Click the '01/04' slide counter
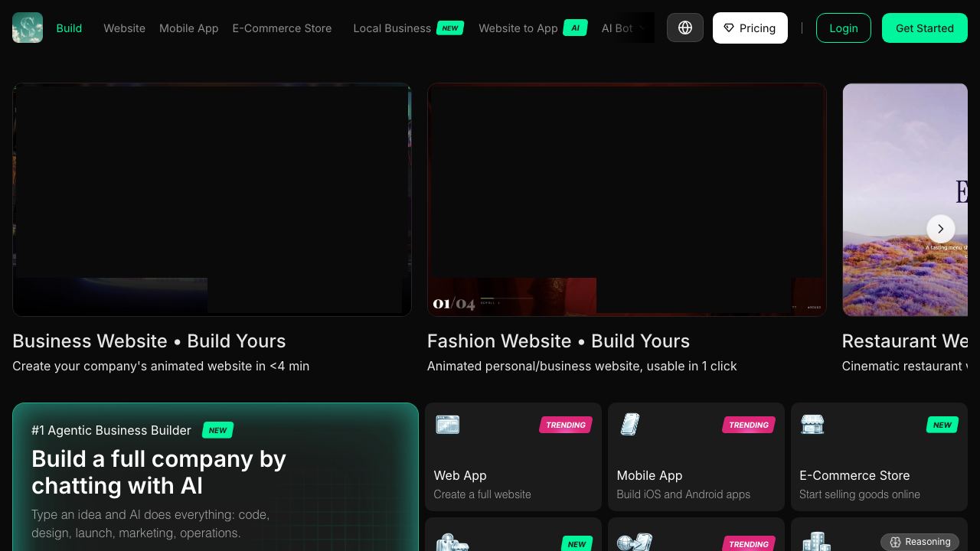Screen dimensions: 980x551 pyautogui.click(x=454, y=304)
